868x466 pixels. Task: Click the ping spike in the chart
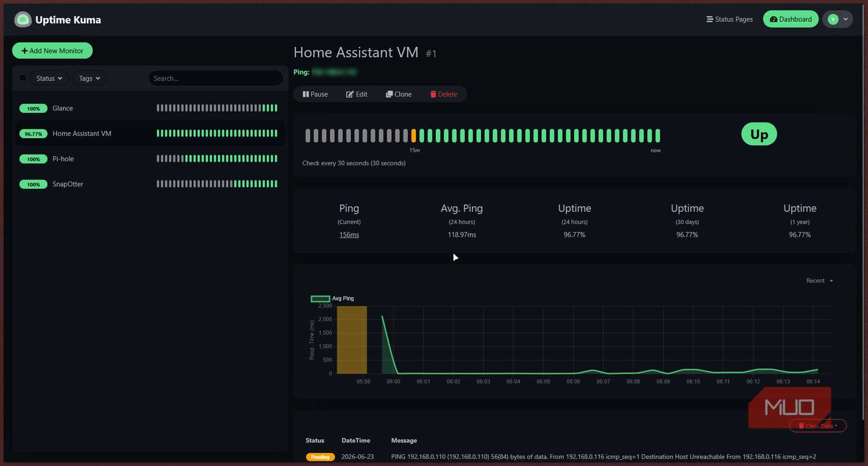point(382,317)
